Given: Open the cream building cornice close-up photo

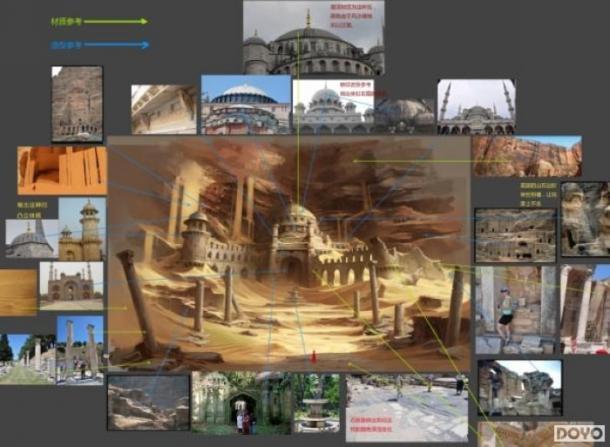Looking at the screenshot, I should [x=164, y=110].
